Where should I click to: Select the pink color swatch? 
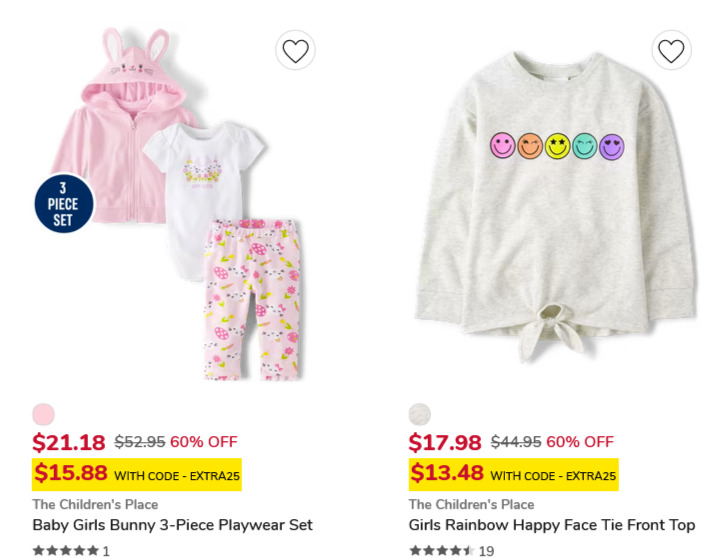pos(43,414)
